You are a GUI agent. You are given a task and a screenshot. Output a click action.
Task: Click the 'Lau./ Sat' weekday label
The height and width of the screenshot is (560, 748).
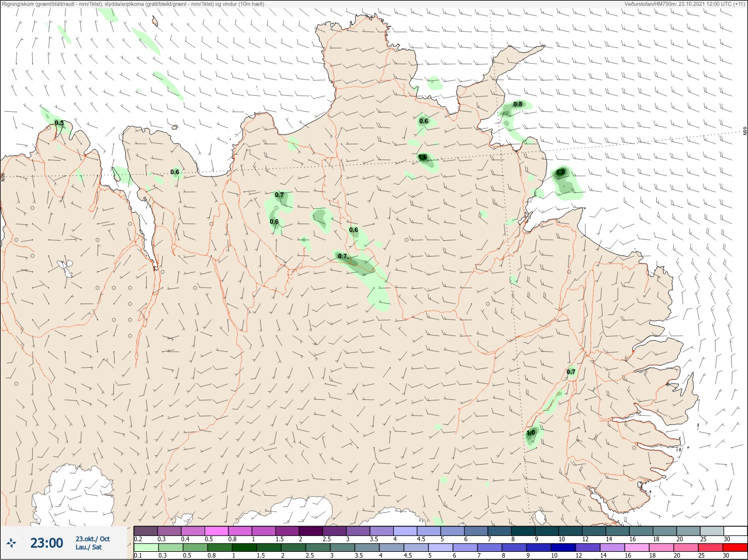[89, 547]
